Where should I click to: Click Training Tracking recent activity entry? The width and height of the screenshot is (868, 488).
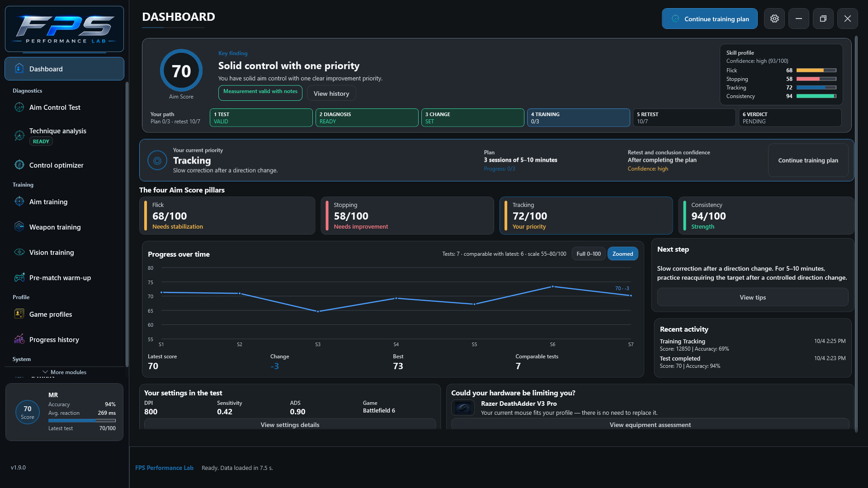pos(752,345)
